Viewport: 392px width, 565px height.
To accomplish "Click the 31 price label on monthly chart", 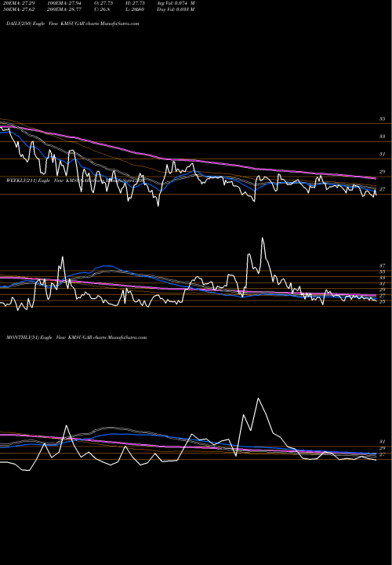I will pos(382,441).
